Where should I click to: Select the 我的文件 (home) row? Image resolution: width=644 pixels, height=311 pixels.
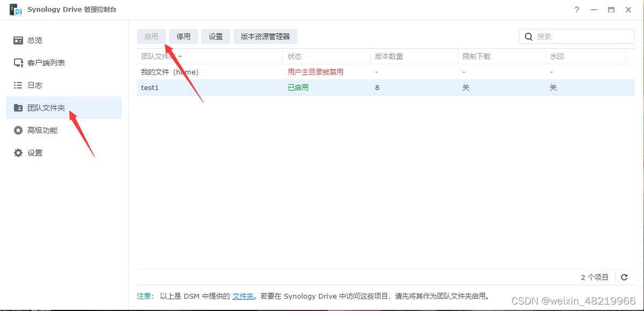click(x=386, y=72)
